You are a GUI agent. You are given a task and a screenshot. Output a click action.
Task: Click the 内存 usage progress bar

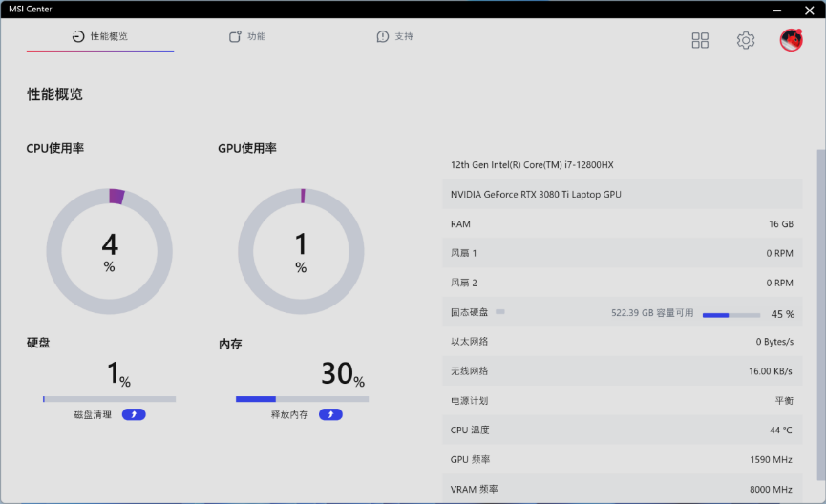[302, 399]
